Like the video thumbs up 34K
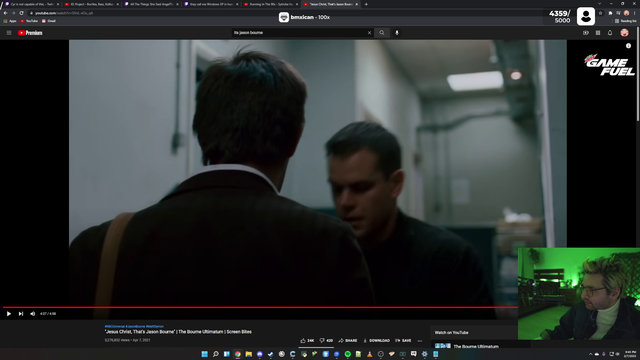Viewport: 640px width, 360px height. coord(307,340)
